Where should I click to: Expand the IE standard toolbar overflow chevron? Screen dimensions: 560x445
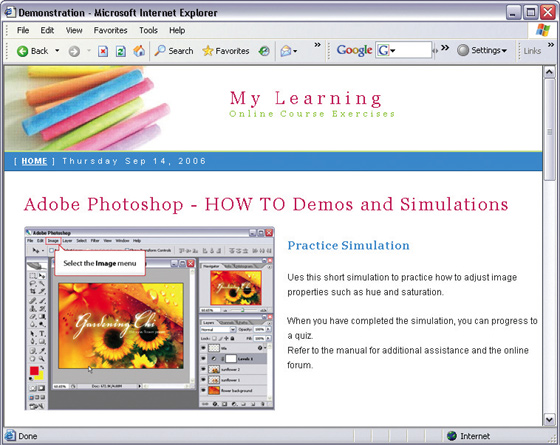pyautogui.click(x=318, y=45)
